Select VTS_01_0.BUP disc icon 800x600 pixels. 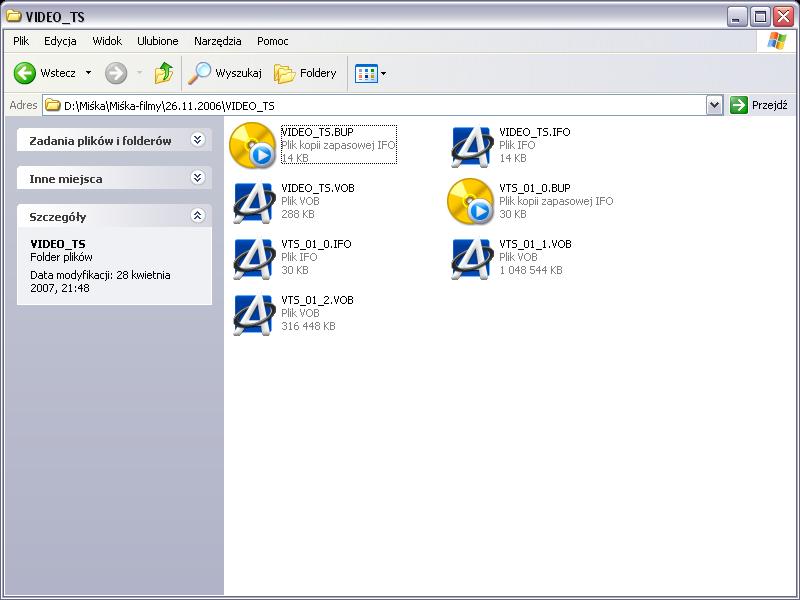[x=470, y=202]
